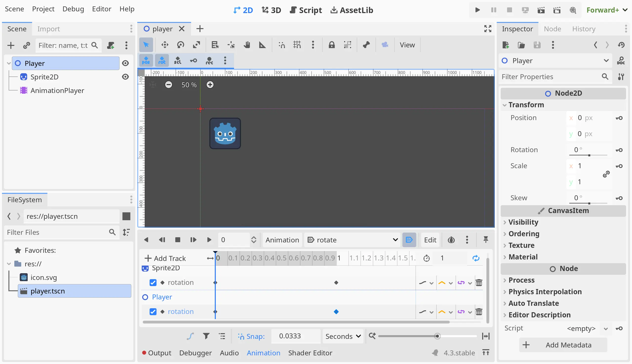Activate the Ruler measurement tool

pos(262,45)
